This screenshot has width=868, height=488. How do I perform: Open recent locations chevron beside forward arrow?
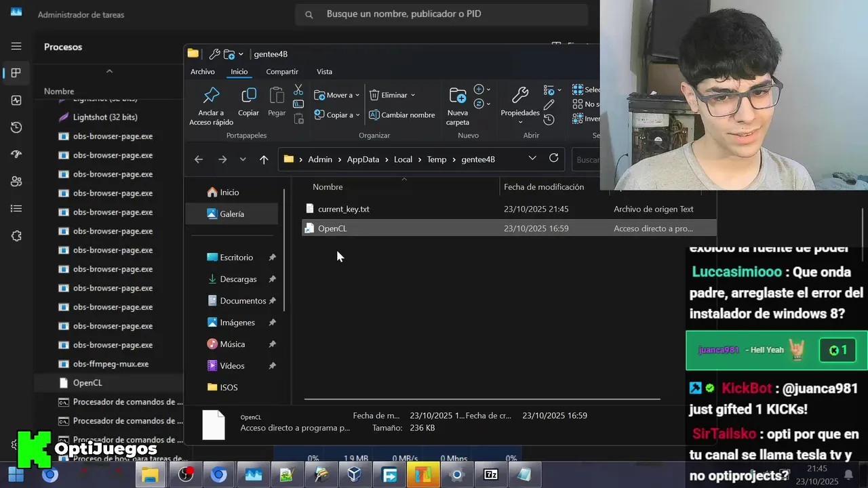243,159
